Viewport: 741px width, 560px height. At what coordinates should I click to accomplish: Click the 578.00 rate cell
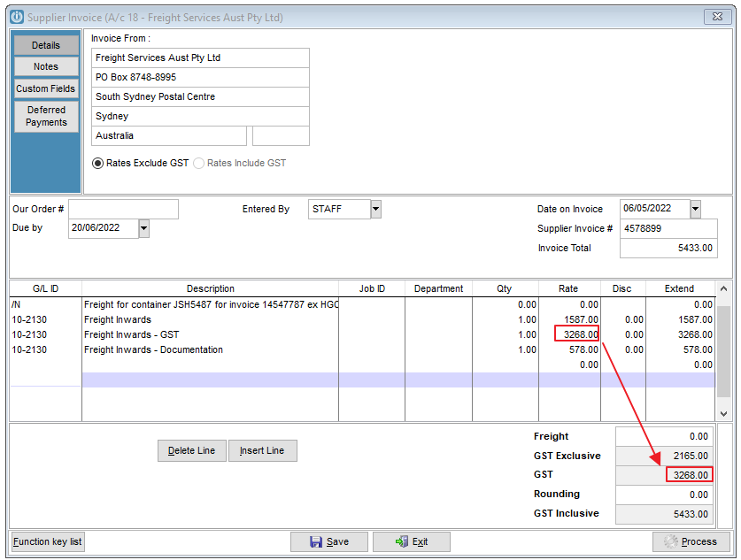(x=569, y=349)
